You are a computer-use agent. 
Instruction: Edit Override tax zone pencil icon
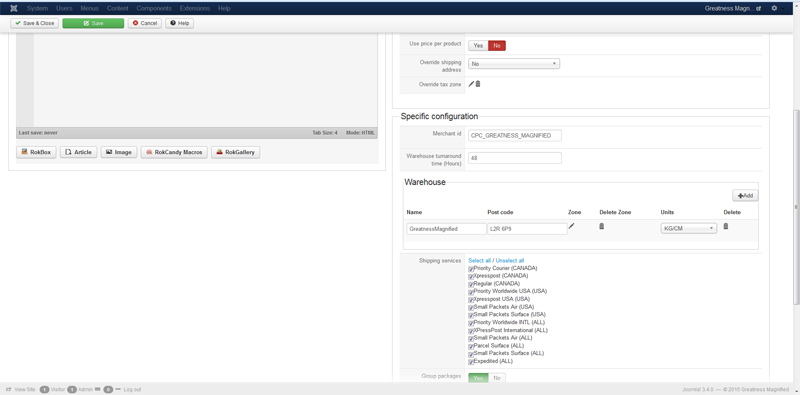click(x=471, y=84)
